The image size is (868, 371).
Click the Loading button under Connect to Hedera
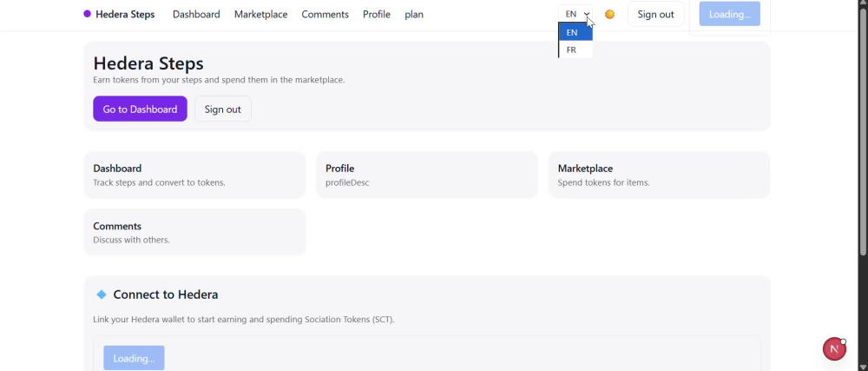134,358
